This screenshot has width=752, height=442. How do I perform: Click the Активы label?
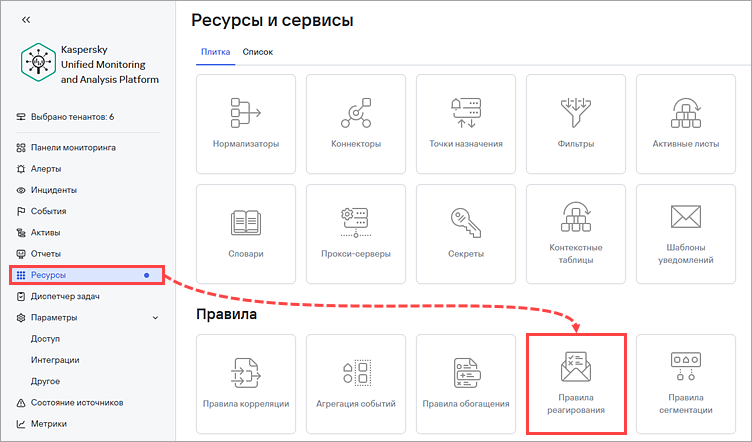tap(45, 233)
